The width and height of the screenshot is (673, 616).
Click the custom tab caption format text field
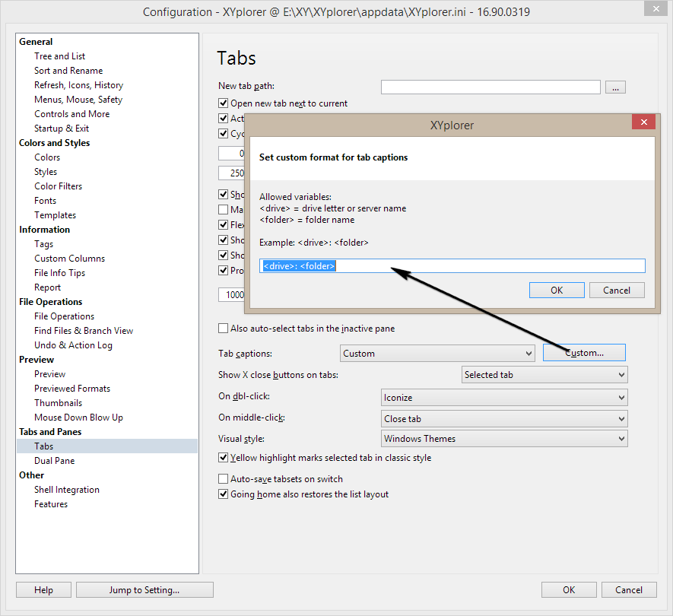tap(452, 266)
